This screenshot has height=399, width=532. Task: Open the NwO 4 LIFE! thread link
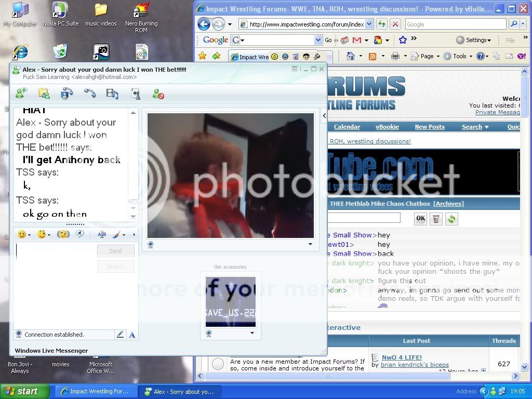[x=402, y=357]
